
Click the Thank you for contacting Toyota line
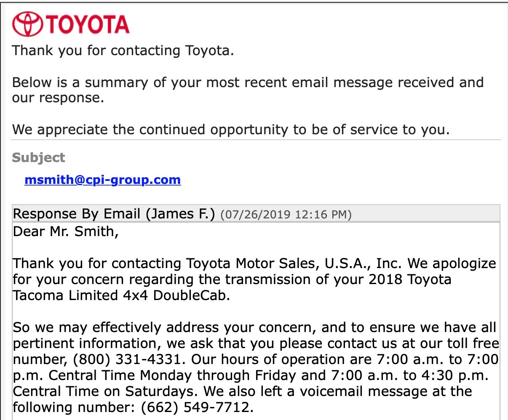pyautogui.click(x=123, y=51)
